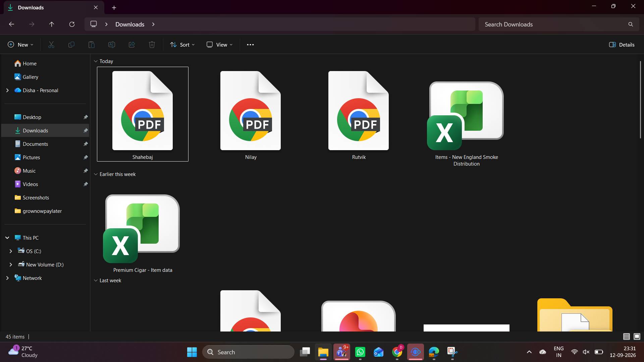Screen dimensions: 644x362
Task: Open the View dropdown menu
Action: (x=219, y=45)
